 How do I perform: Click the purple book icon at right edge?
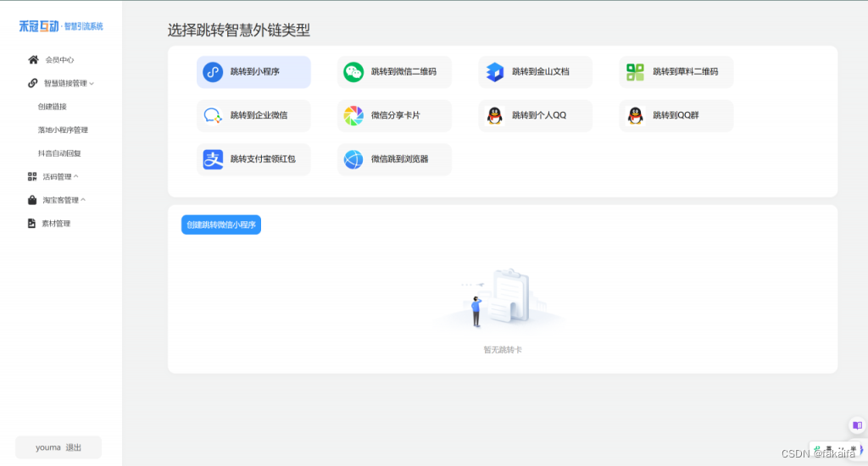pos(857,425)
